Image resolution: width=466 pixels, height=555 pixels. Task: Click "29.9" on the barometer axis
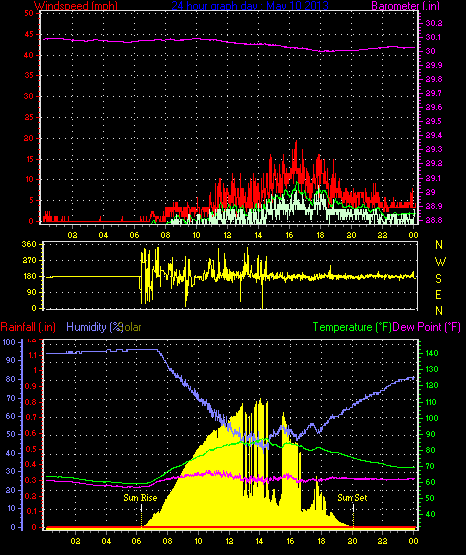tap(434, 65)
